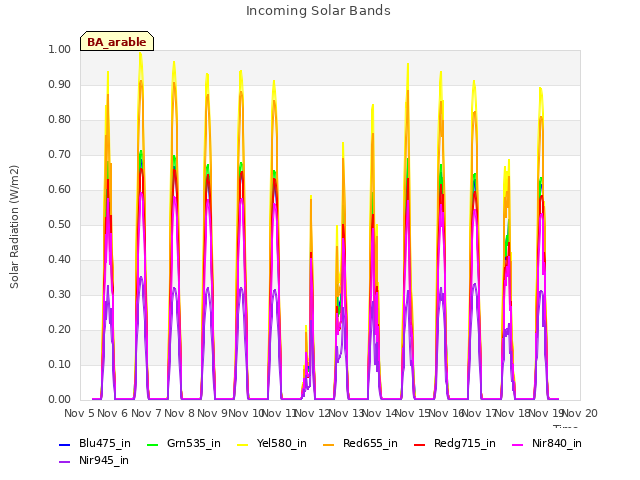Click the Nov 18 x-axis date label

pyautogui.click(x=513, y=413)
